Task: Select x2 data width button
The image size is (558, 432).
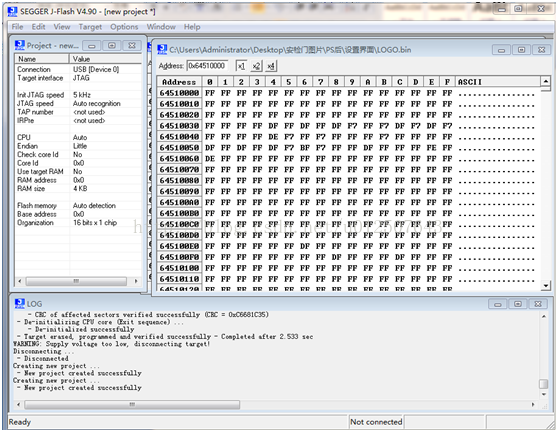Action: point(256,66)
